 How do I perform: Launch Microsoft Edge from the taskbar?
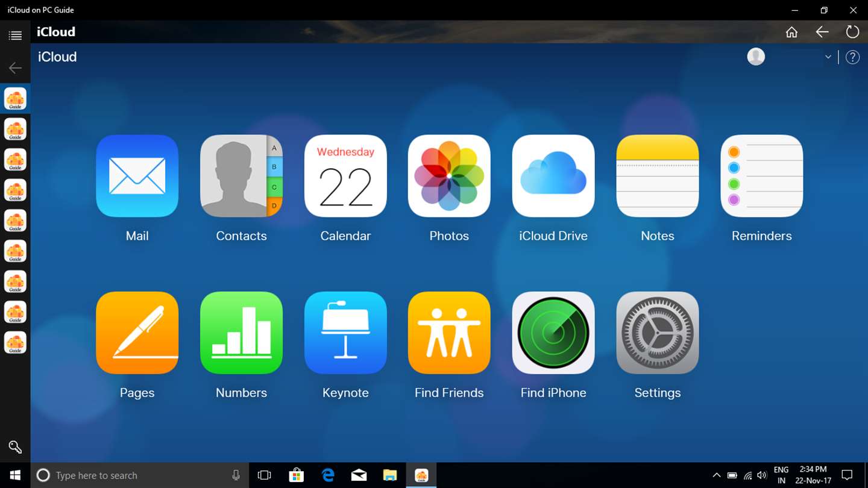tap(328, 475)
